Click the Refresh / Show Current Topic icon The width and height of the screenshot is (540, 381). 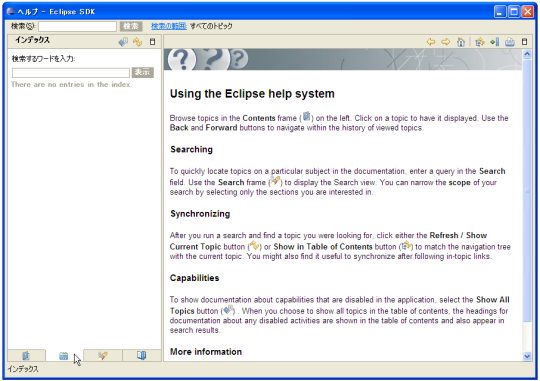coord(138,42)
